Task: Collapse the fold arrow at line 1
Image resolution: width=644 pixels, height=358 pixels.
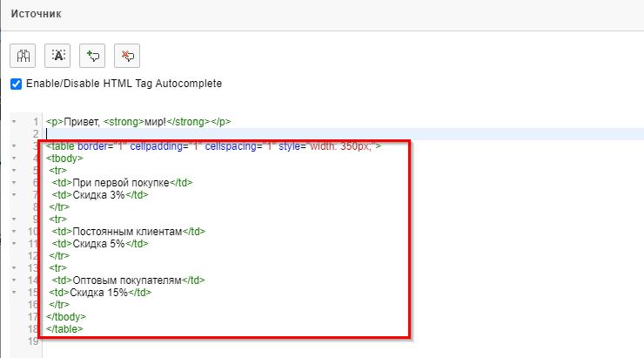Action: (x=14, y=122)
